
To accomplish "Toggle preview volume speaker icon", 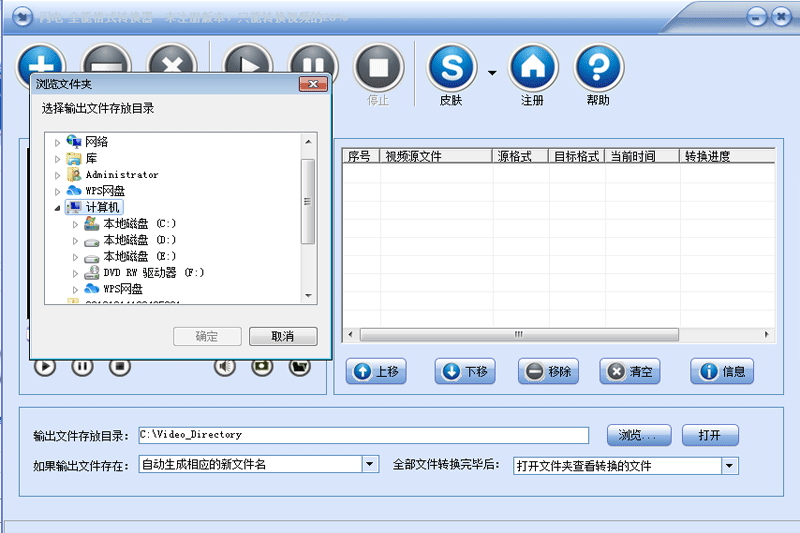I will point(224,367).
